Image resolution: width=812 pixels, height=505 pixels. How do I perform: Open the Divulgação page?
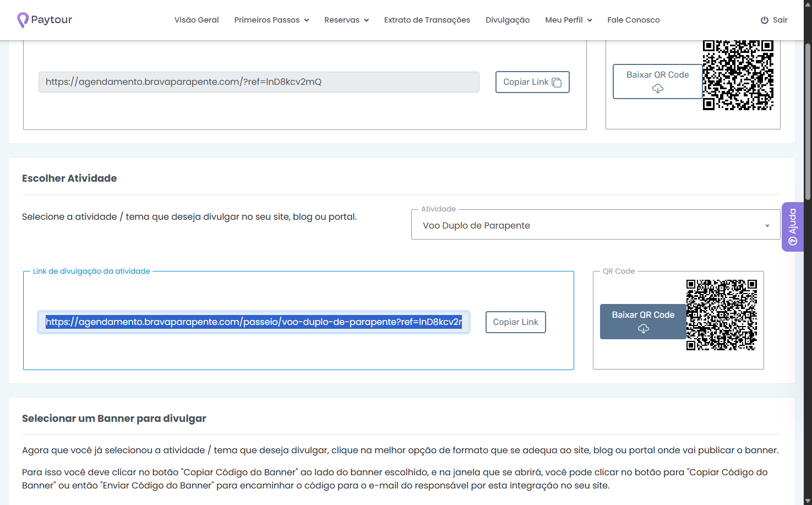(508, 20)
